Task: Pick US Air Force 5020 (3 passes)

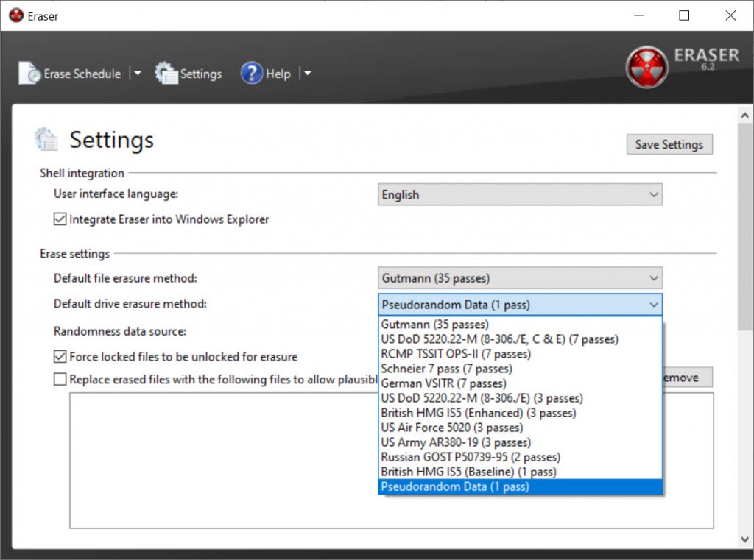Action: click(451, 428)
